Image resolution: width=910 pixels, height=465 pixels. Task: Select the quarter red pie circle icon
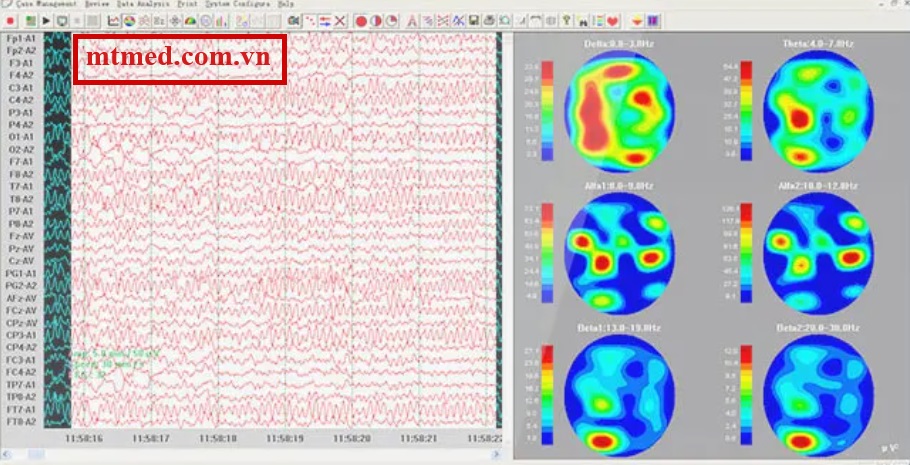[x=392, y=21]
